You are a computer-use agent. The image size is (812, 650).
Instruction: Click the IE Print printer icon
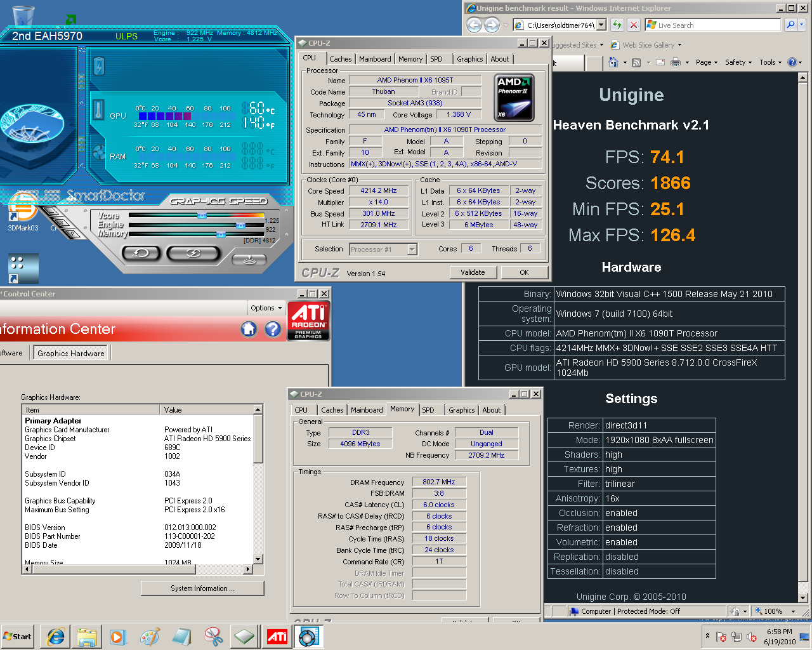[675, 62]
